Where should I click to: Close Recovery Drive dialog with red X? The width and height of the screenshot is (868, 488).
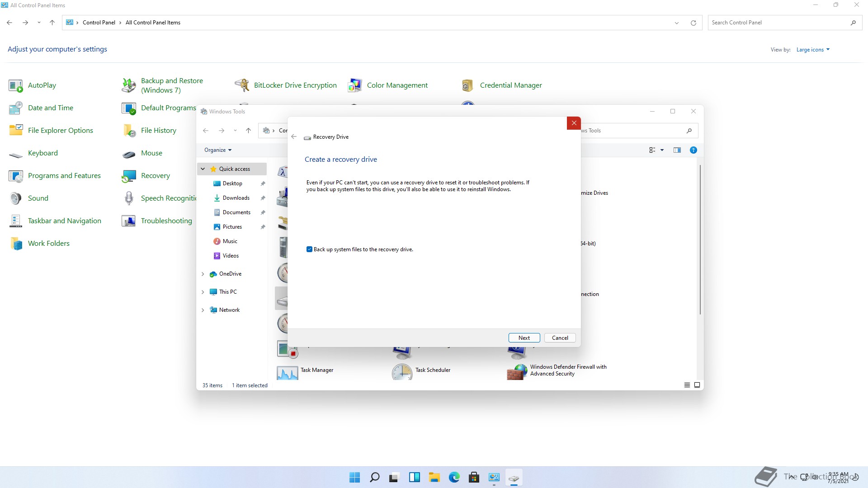574,123
